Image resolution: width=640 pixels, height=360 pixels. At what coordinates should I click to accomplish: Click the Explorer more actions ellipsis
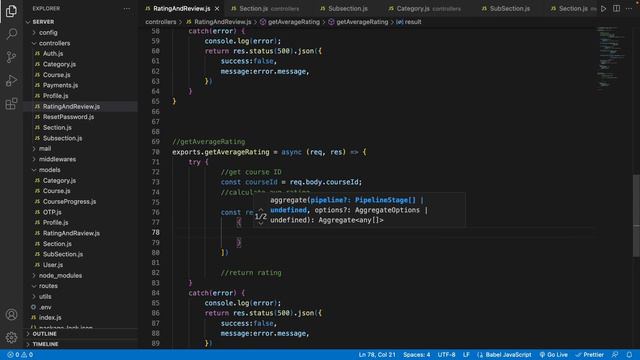127,9
